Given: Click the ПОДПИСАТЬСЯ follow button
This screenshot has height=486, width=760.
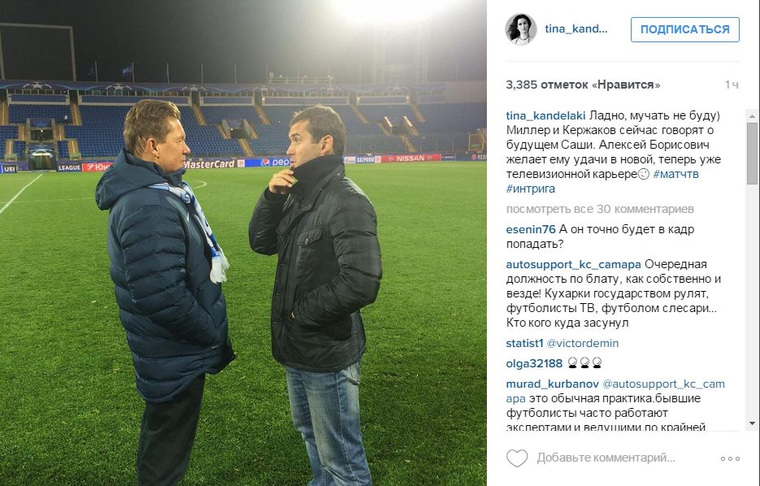Looking at the screenshot, I should 685,30.
